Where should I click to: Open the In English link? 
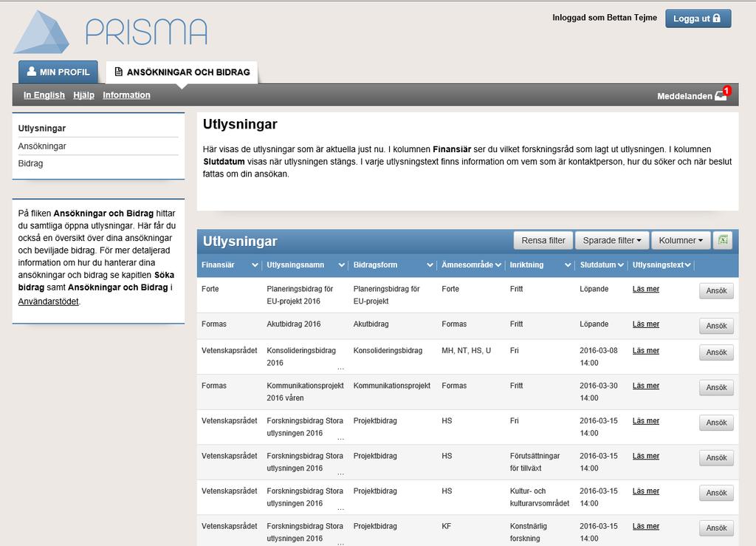(44, 95)
